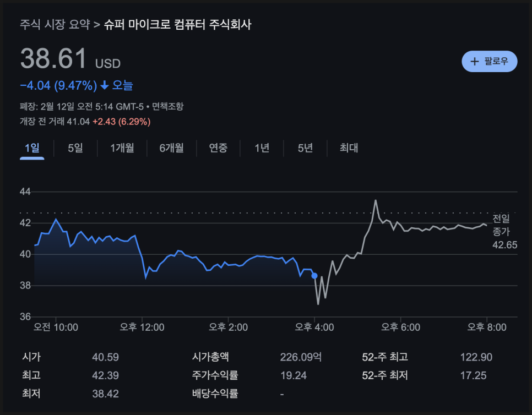
Task: Click the 오후 2:00 axis label
Action: [x=229, y=327]
